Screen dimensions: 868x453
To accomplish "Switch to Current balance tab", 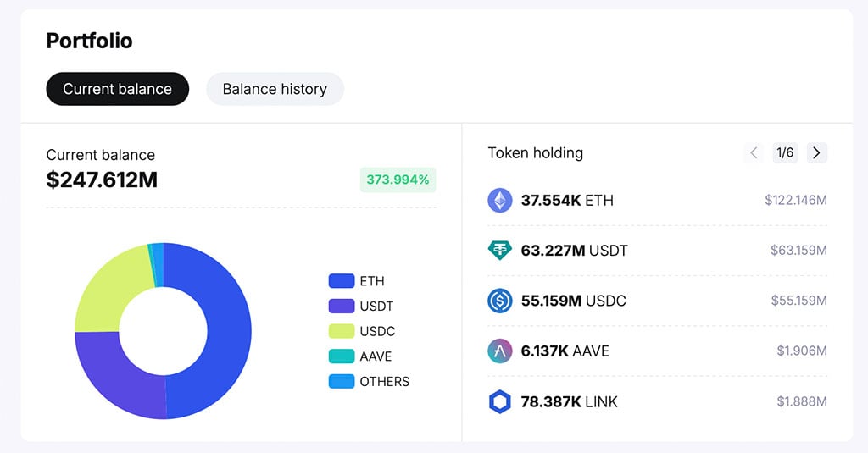I will tap(117, 89).
